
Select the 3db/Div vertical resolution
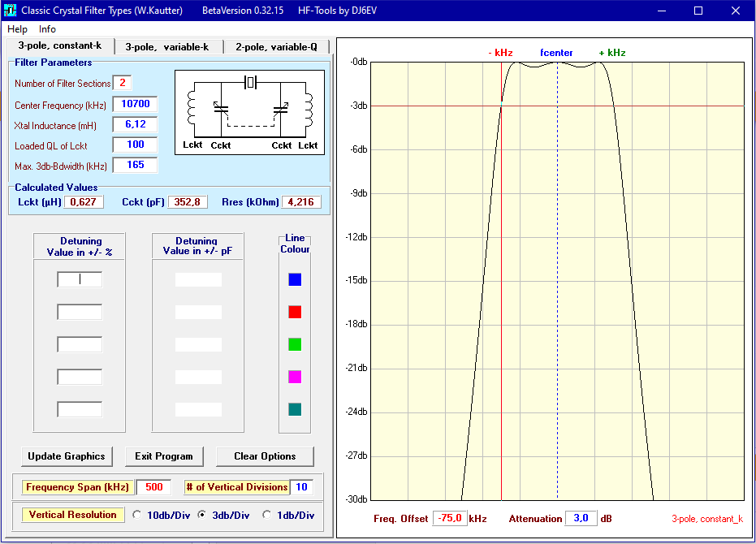point(202,515)
